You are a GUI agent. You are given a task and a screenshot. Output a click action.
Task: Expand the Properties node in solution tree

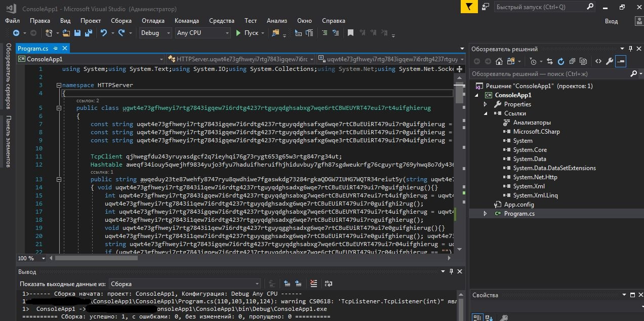point(485,104)
